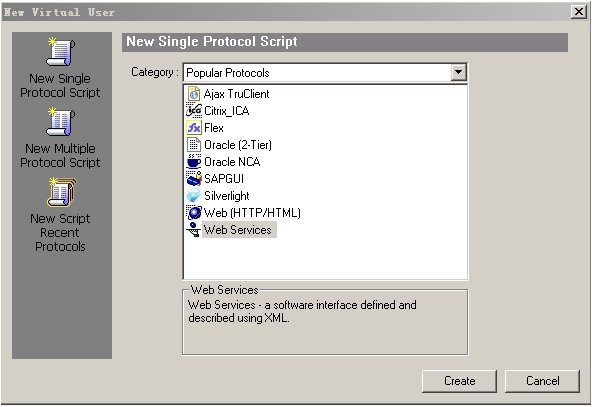This screenshot has width=592, height=407.
Task: Click the Ajax TruClient protocol icon
Action: tap(194, 94)
